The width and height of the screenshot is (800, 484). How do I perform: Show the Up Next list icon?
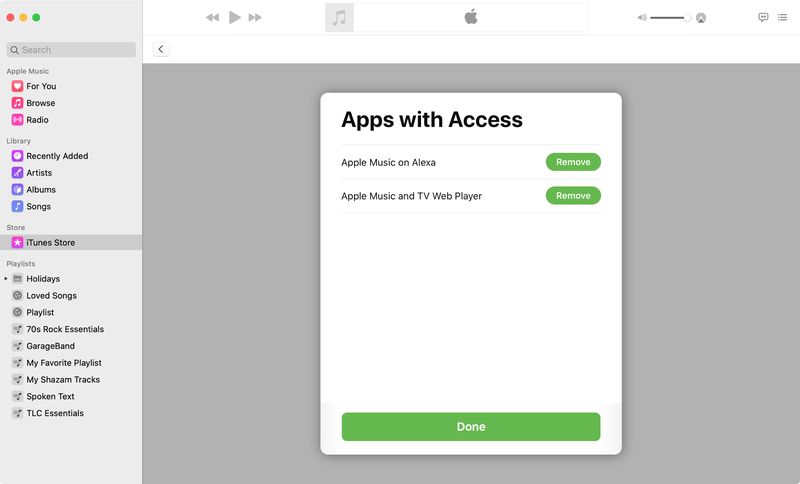point(782,17)
